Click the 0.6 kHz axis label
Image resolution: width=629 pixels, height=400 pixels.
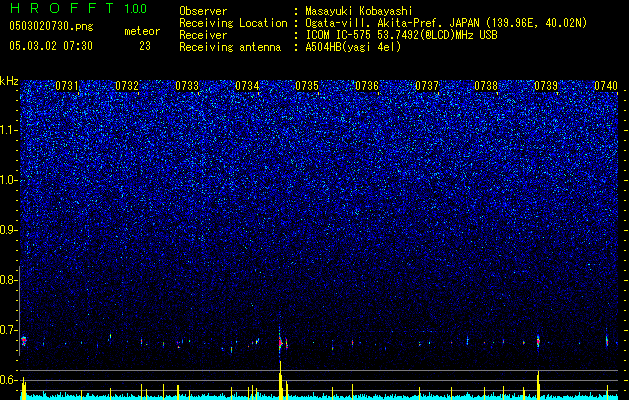(9, 380)
